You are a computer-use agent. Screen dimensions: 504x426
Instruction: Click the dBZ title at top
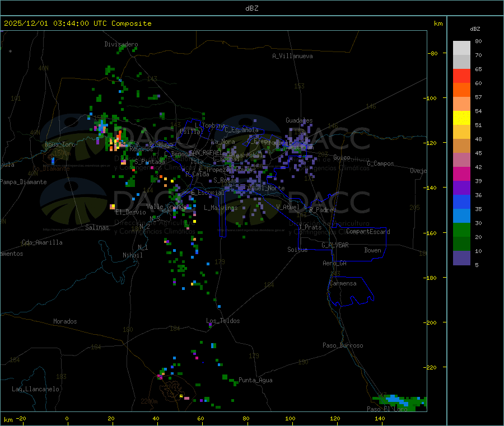pyautogui.click(x=251, y=8)
